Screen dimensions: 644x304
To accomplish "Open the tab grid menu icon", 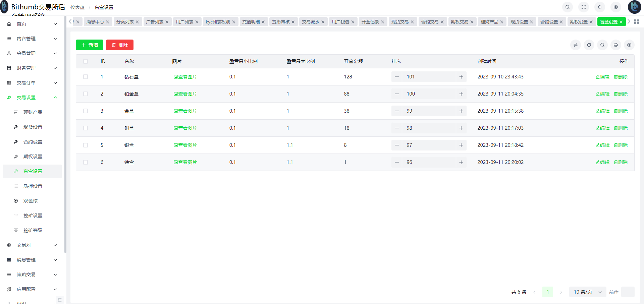I will pyautogui.click(x=637, y=22).
